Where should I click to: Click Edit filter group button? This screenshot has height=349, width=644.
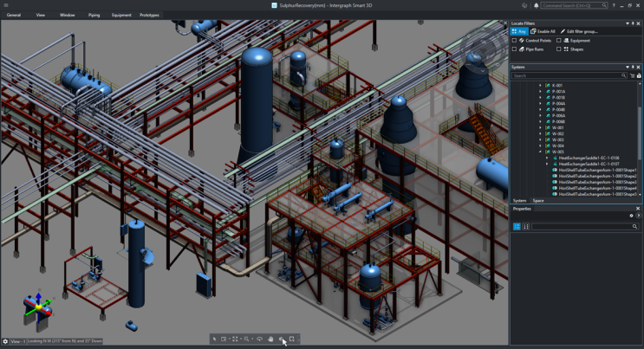point(579,31)
